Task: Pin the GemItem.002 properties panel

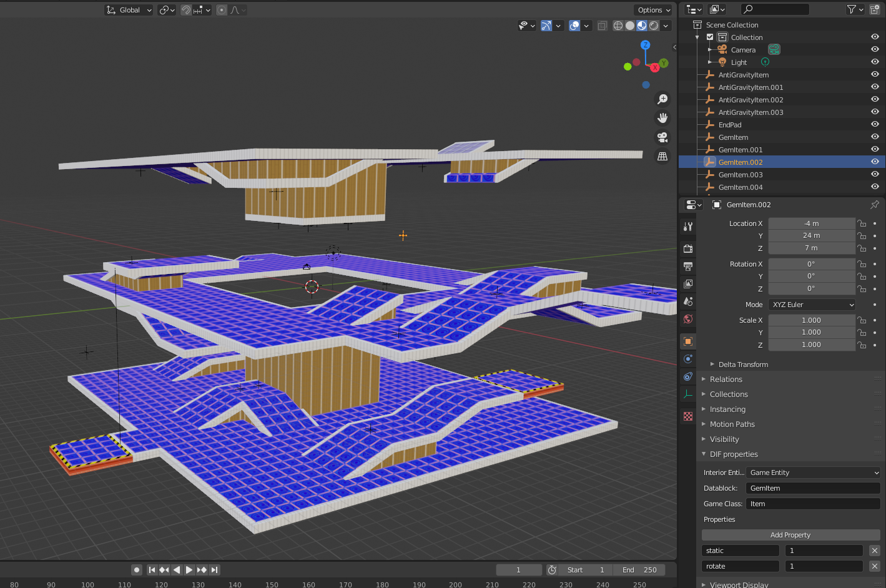Action: coord(874,205)
